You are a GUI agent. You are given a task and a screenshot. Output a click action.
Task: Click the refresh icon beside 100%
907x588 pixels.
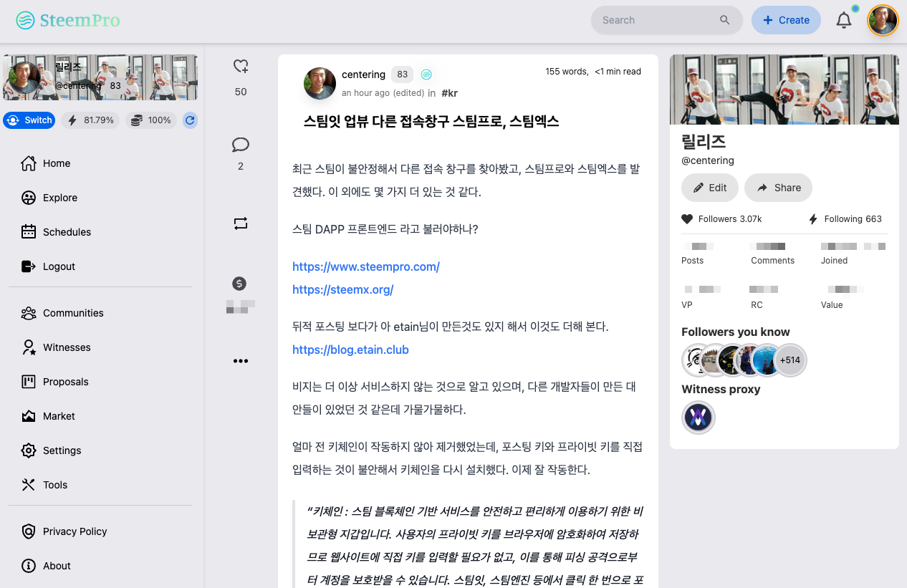click(190, 120)
